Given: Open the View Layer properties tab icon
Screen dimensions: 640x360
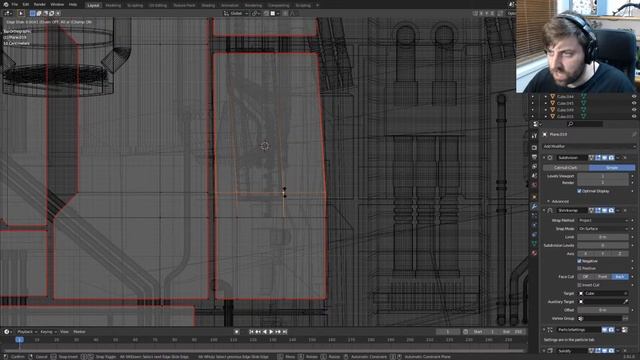Looking at the screenshot, I should click(534, 166).
